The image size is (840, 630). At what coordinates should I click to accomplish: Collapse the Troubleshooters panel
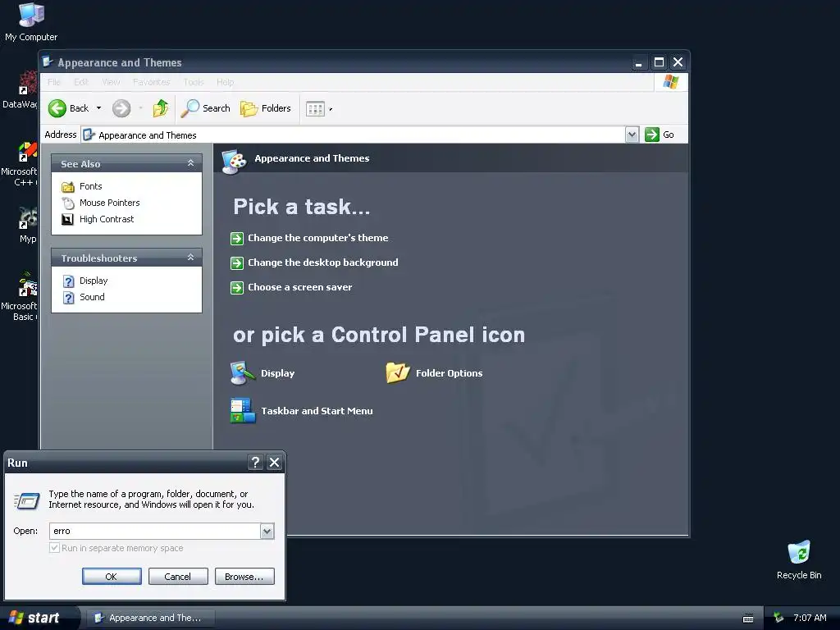190,258
